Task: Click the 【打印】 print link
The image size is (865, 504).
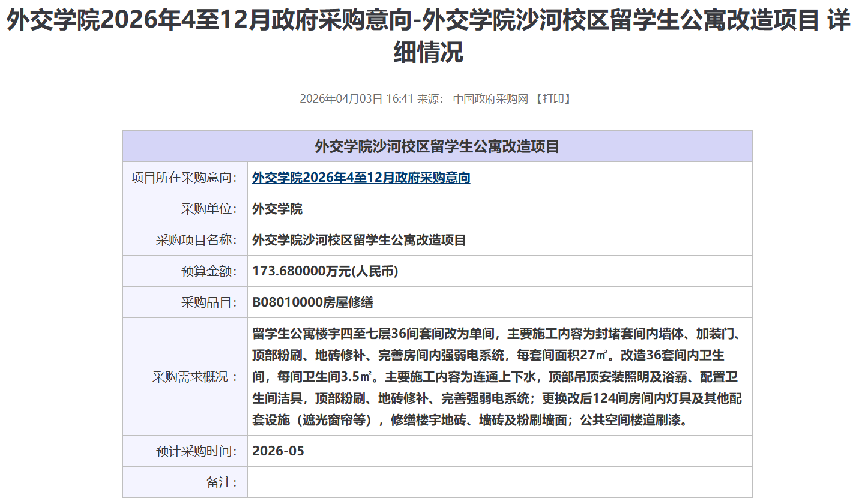Action: 552,99
